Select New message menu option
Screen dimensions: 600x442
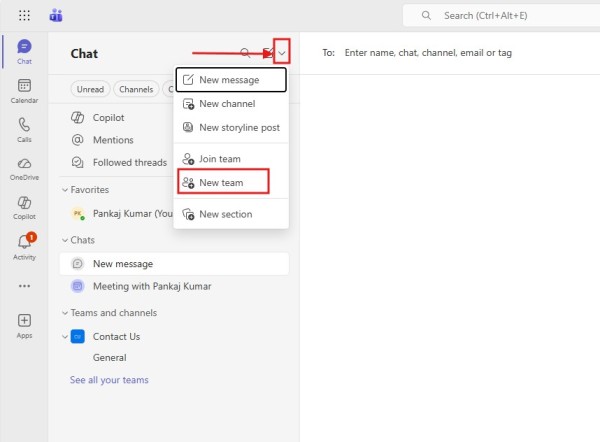point(231,80)
